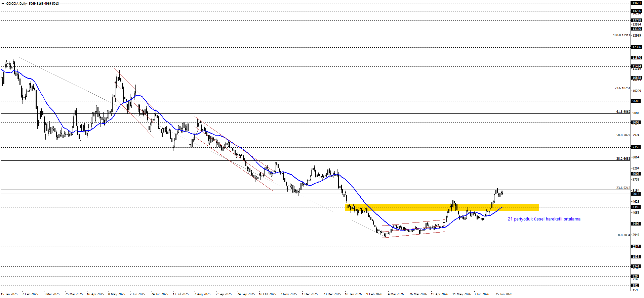Select the Fibonacci 23.6 5212 level label
Screen dimensions: 644x298
[x=623, y=188]
